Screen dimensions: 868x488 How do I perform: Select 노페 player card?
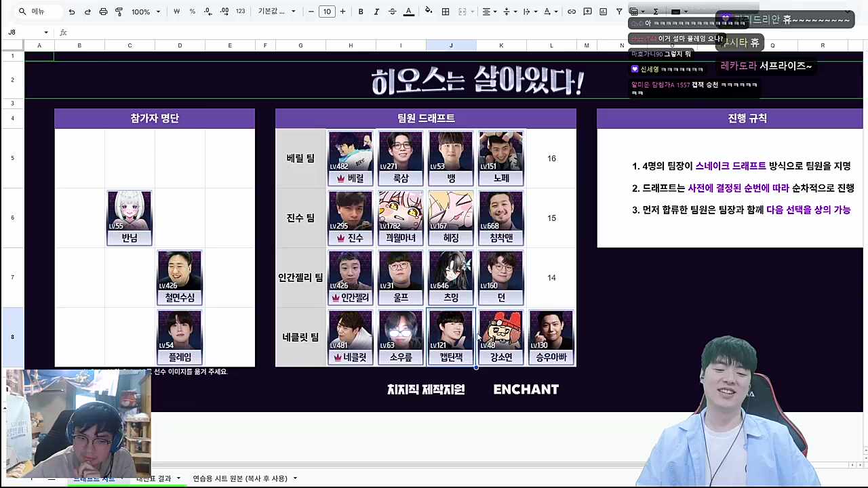[x=501, y=158]
